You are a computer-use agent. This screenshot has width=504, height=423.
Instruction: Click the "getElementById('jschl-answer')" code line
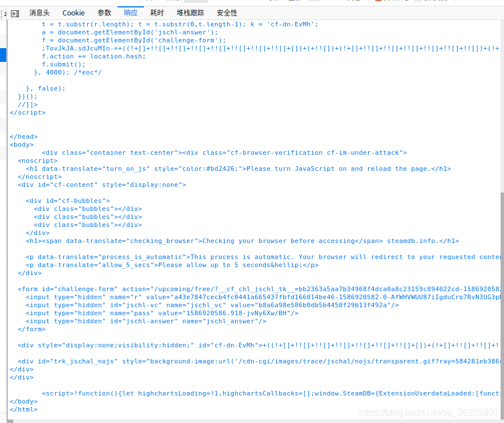(x=130, y=33)
